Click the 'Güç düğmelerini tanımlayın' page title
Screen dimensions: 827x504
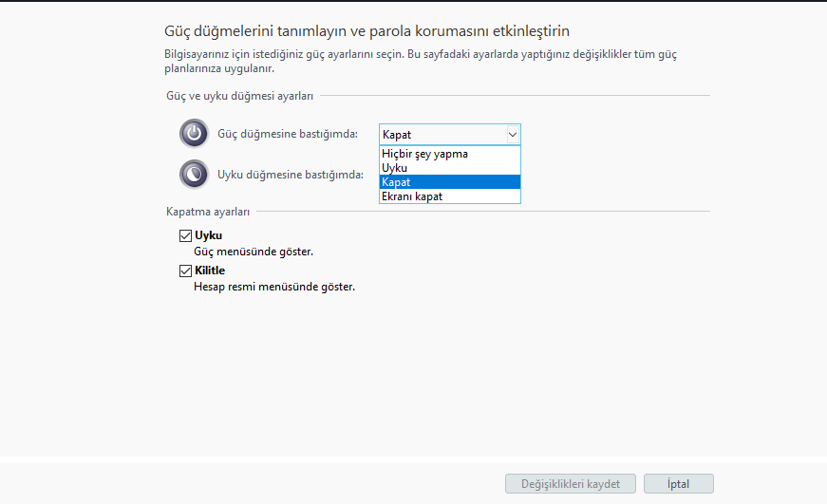coord(367,31)
